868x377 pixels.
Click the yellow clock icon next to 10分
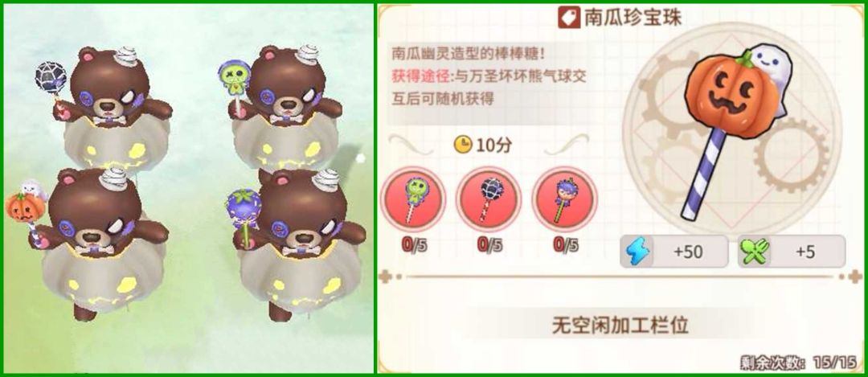point(463,145)
